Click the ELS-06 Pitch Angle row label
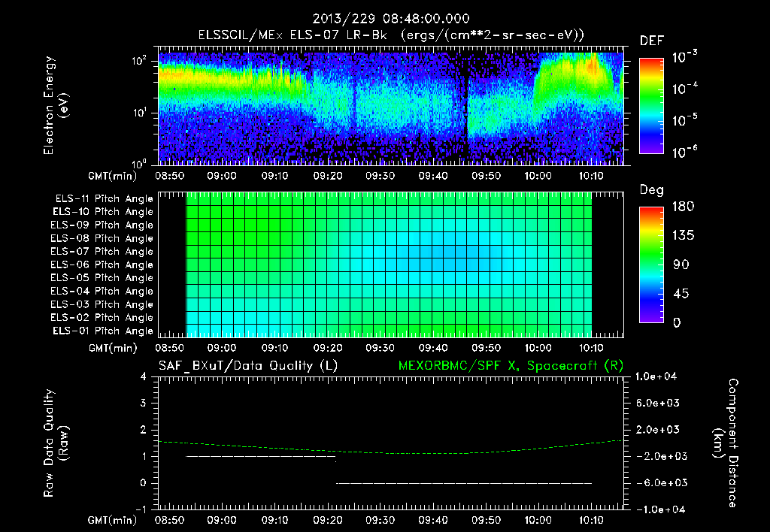 (x=102, y=265)
